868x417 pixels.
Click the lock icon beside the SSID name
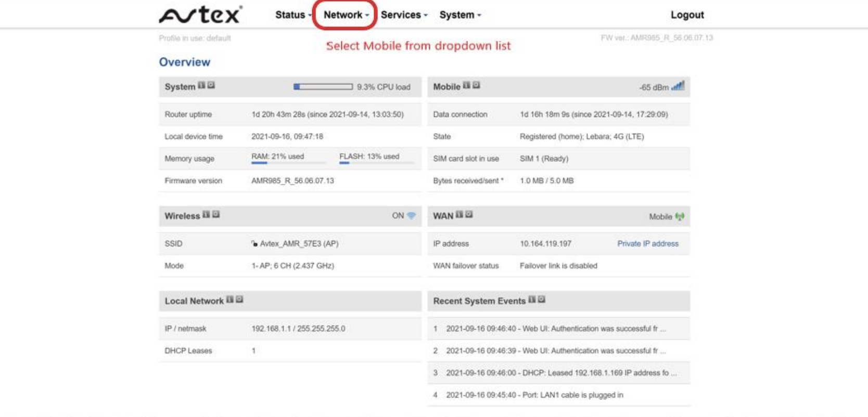[x=254, y=243]
